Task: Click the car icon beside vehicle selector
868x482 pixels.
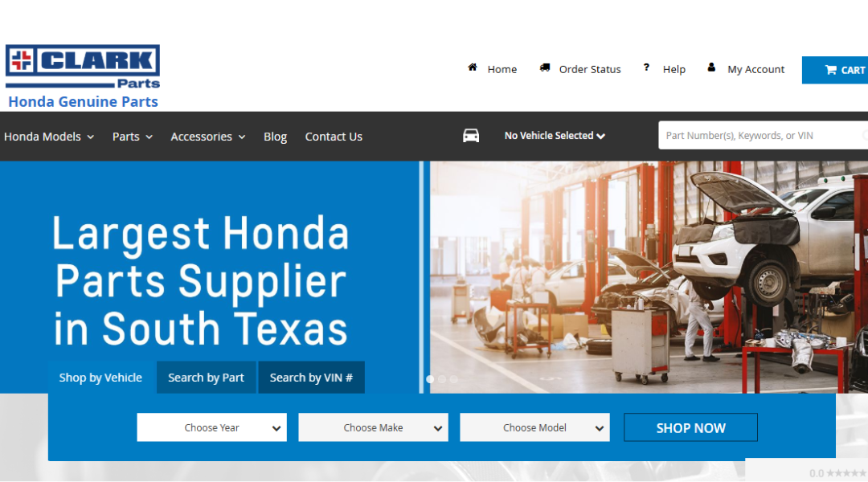Action: (471, 136)
